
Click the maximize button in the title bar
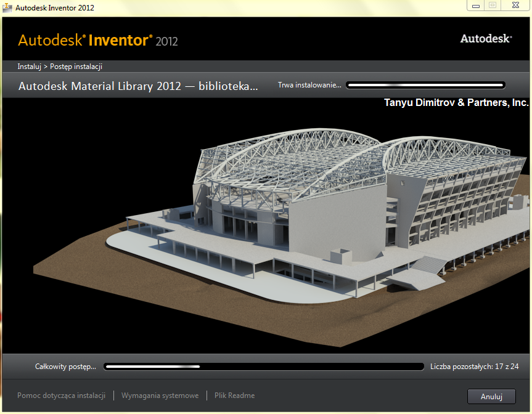(493, 6)
